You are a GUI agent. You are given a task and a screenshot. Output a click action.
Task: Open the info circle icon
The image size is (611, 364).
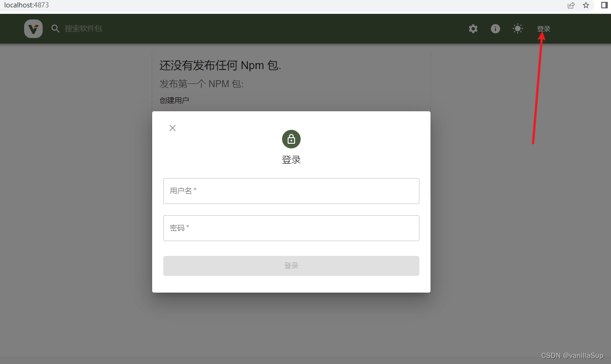click(x=495, y=29)
